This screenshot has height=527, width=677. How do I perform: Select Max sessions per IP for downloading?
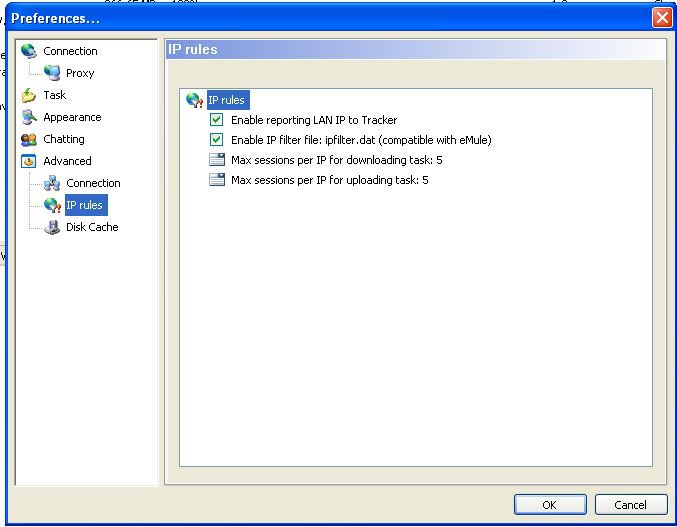pos(336,160)
